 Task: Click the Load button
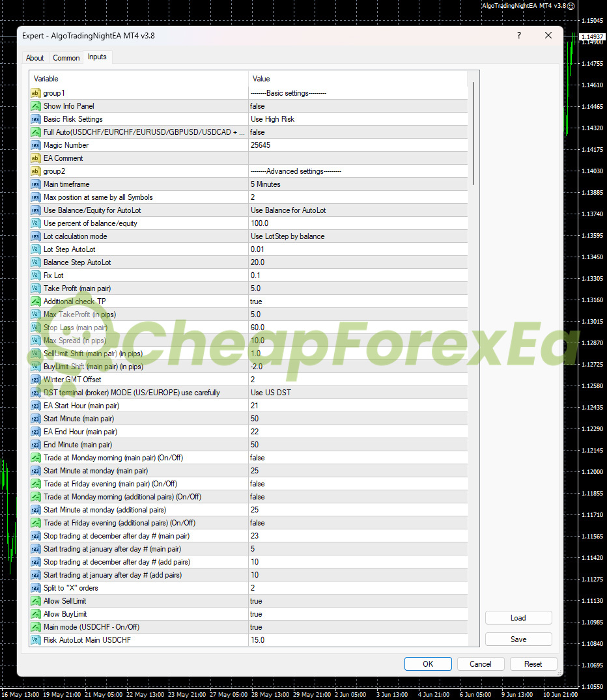tap(518, 618)
